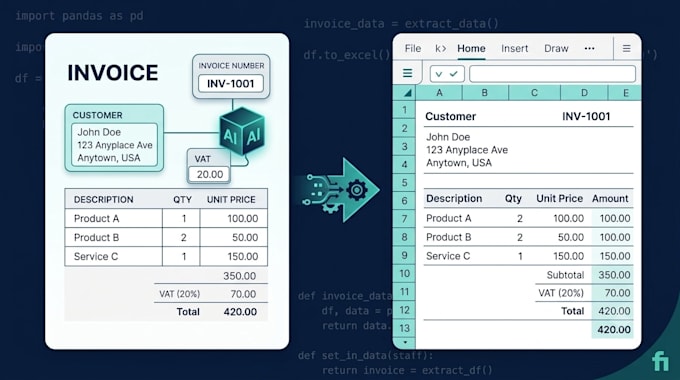The height and width of the screenshot is (380, 680).
Task: Click the 'Amount' header in the spreadsheet
Action: point(610,199)
